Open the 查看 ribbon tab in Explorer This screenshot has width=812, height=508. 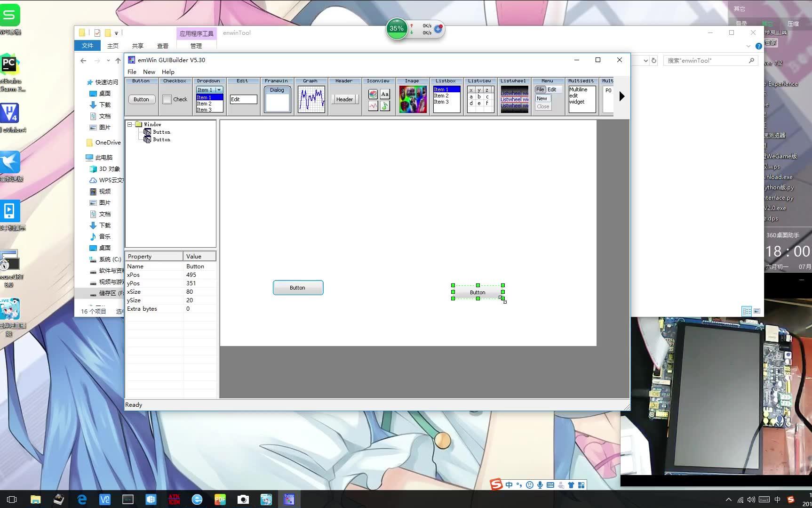[x=163, y=46]
